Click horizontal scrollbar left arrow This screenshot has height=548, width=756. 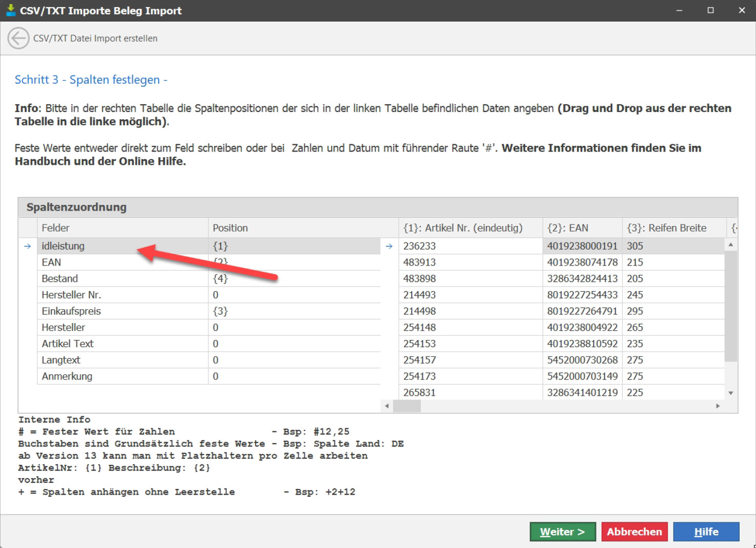click(x=387, y=406)
